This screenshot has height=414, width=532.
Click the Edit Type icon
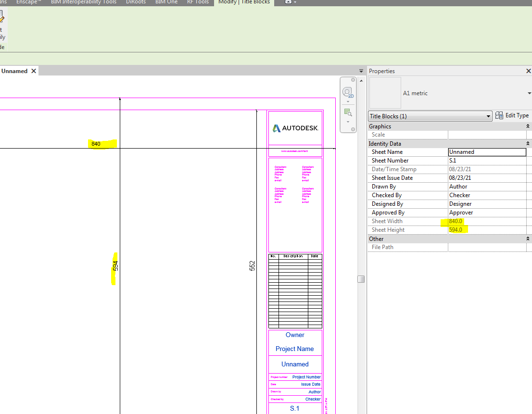pos(499,115)
